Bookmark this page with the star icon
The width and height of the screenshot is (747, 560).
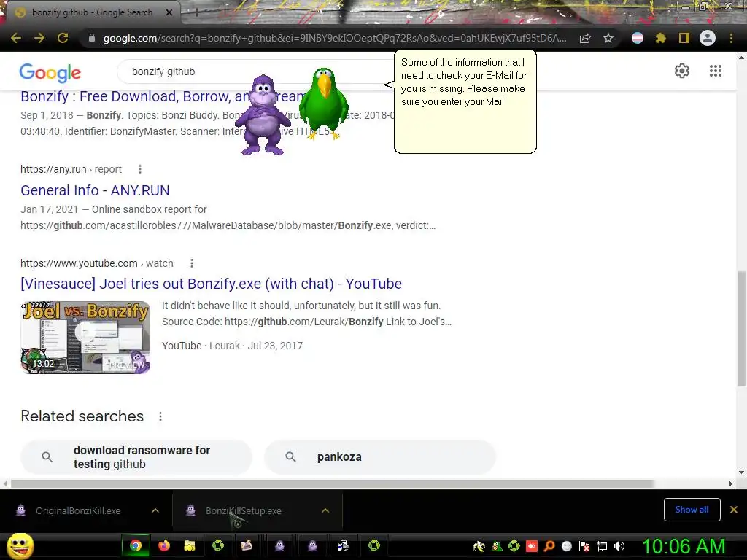608,38
